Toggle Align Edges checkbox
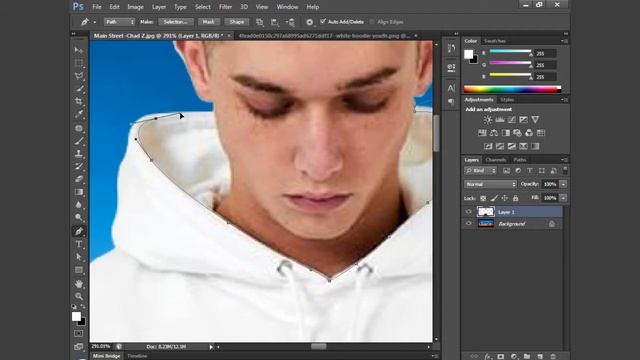 point(372,22)
